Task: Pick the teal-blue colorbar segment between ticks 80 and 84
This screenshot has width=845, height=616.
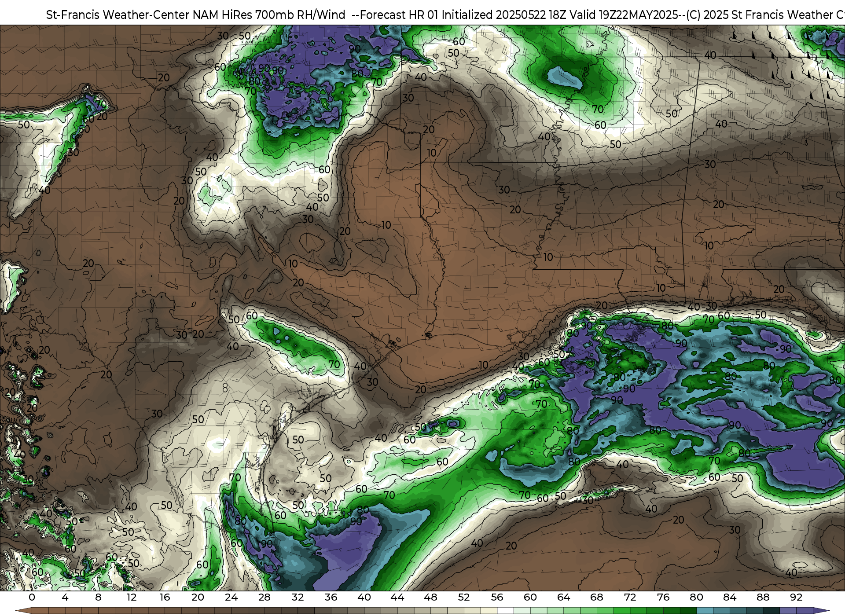Action: (x=705, y=611)
